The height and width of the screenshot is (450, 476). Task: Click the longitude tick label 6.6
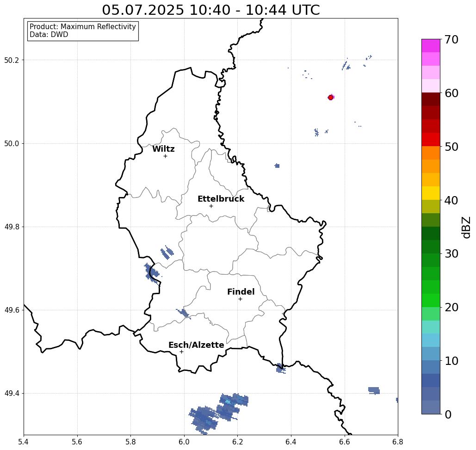pos(344,442)
